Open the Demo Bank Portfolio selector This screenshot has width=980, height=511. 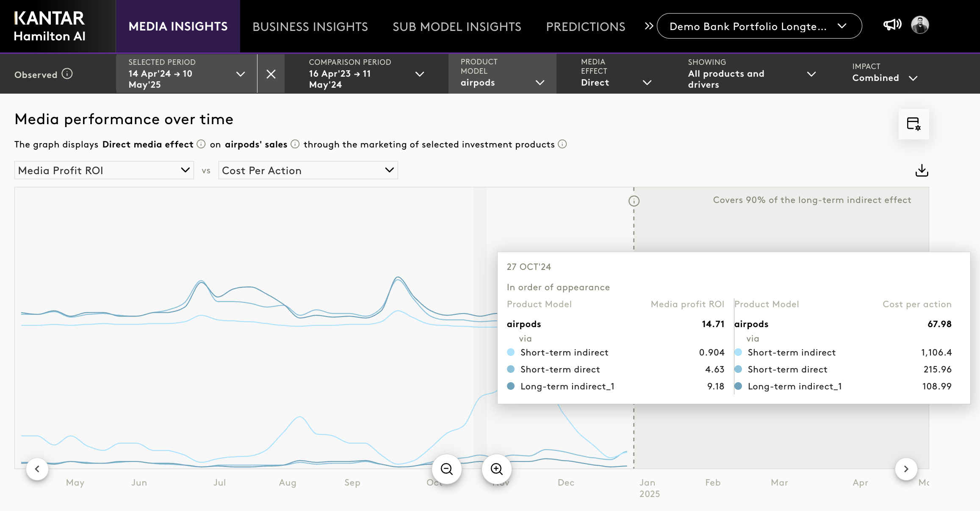coord(759,26)
